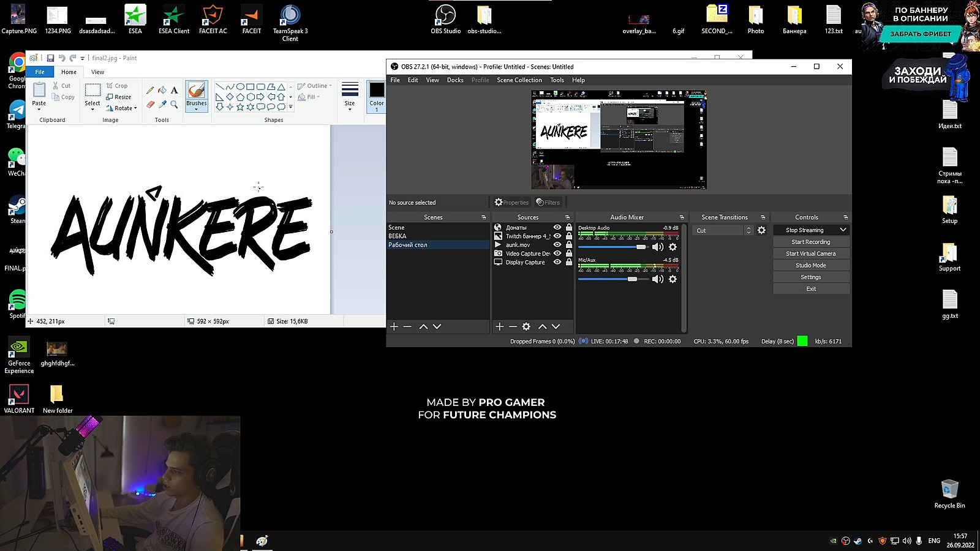Choose the right arrow shape
Viewport: 980px width, 551px height.
coord(260,97)
